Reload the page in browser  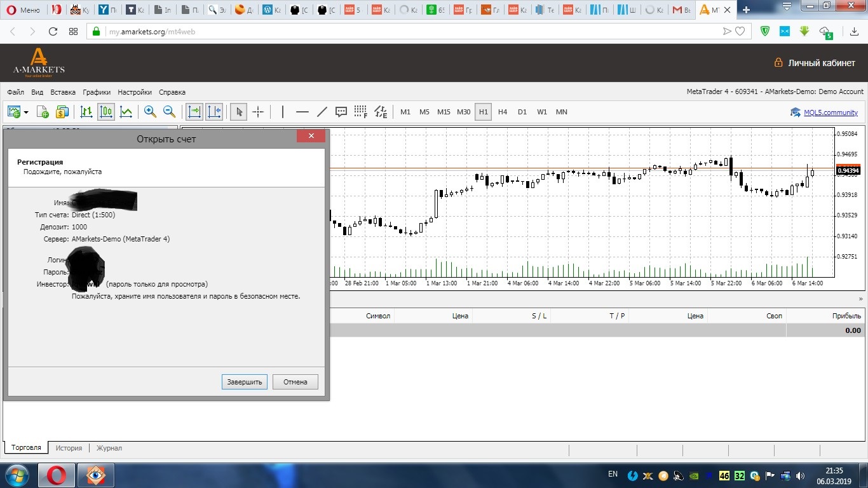tap(53, 31)
